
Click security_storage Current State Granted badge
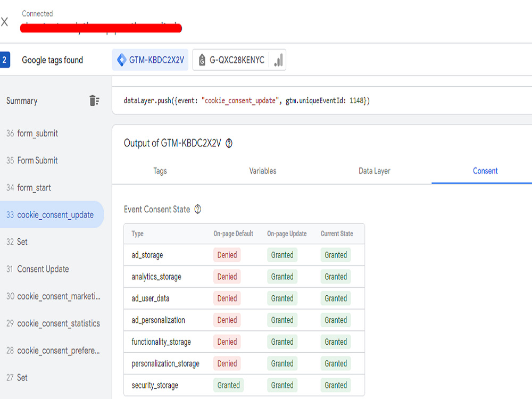tap(336, 385)
